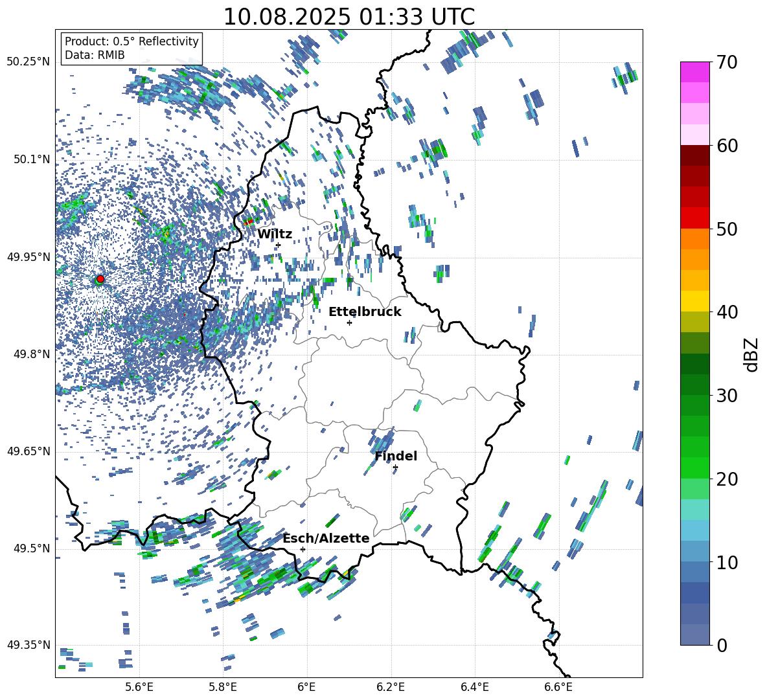Click the Ettelbruck station cross marker
Image resolution: width=767 pixels, height=700 pixels.
pyautogui.click(x=349, y=322)
